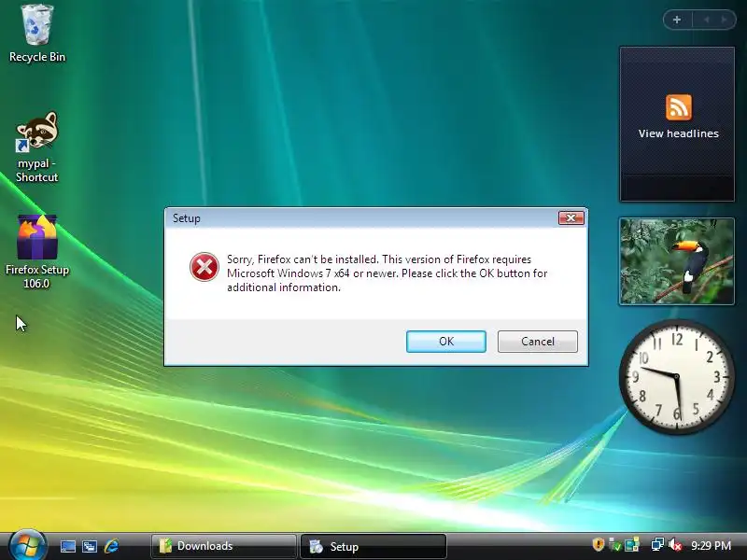The width and height of the screenshot is (747, 560).
Task: Click the sidebar next page arrow
Action: coord(724,20)
